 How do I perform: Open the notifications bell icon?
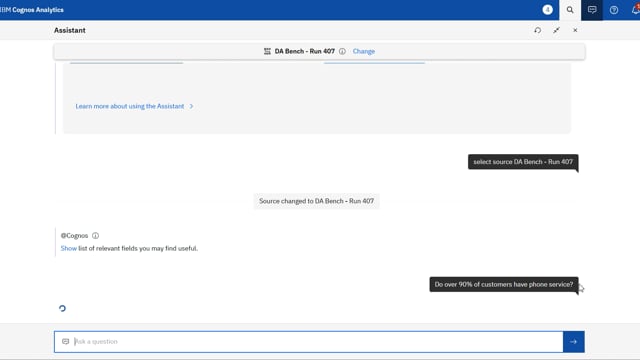click(x=635, y=10)
